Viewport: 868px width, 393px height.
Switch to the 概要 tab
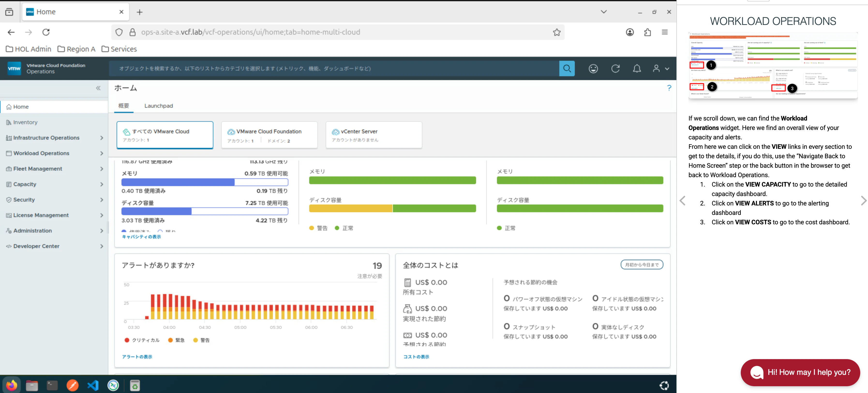124,106
